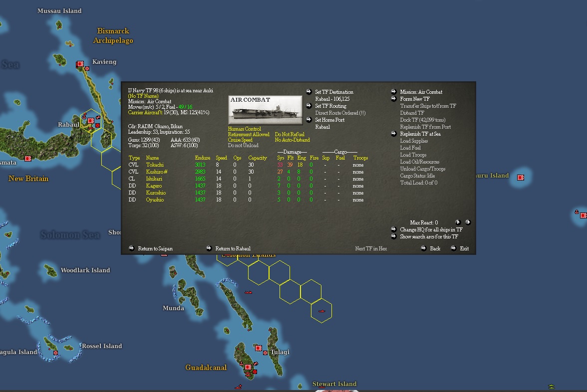Click the Direct Route Ordered (!!) text
Image resolution: width=587 pixels, height=392 pixels.
(x=340, y=113)
